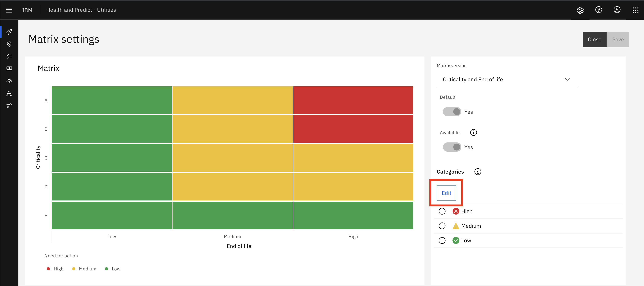Click the yellow Medium warning triangle icon
Screen dimensions: 644x286
456,226
